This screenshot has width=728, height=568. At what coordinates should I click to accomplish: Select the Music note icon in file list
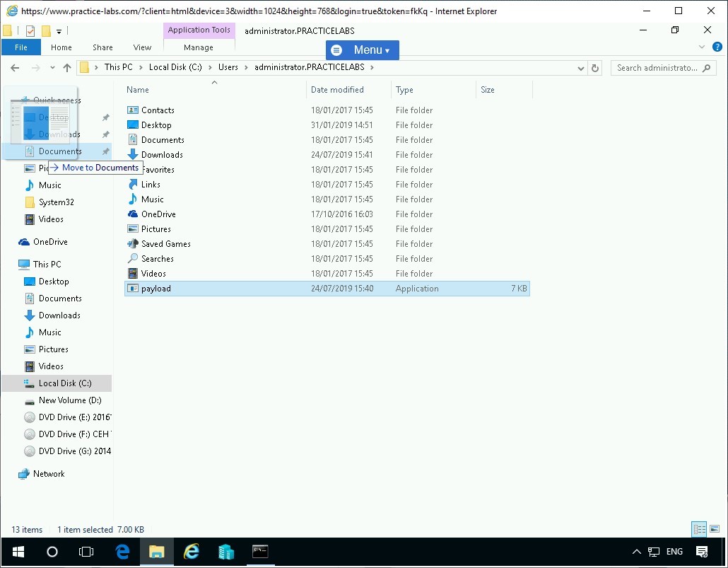pyautogui.click(x=133, y=199)
